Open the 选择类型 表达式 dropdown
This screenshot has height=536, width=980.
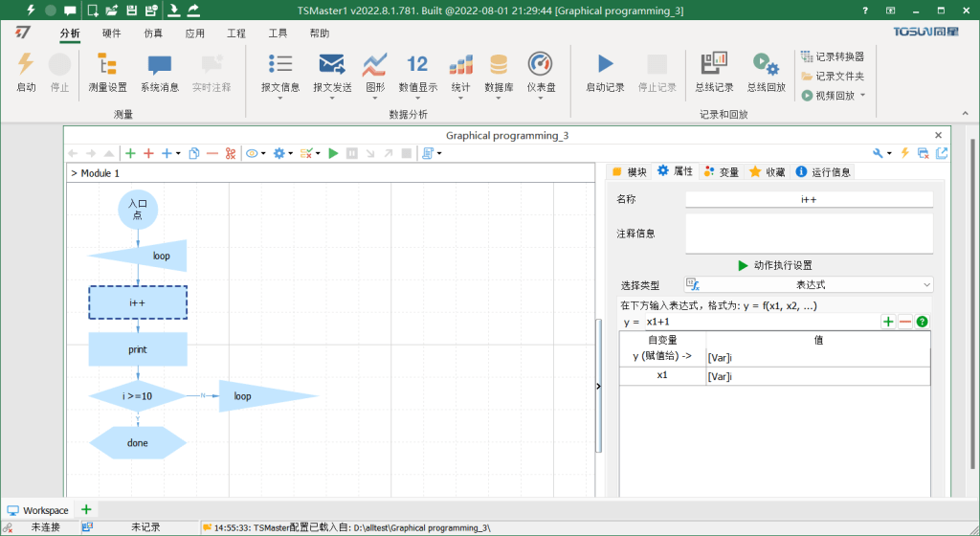pos(809,285)
